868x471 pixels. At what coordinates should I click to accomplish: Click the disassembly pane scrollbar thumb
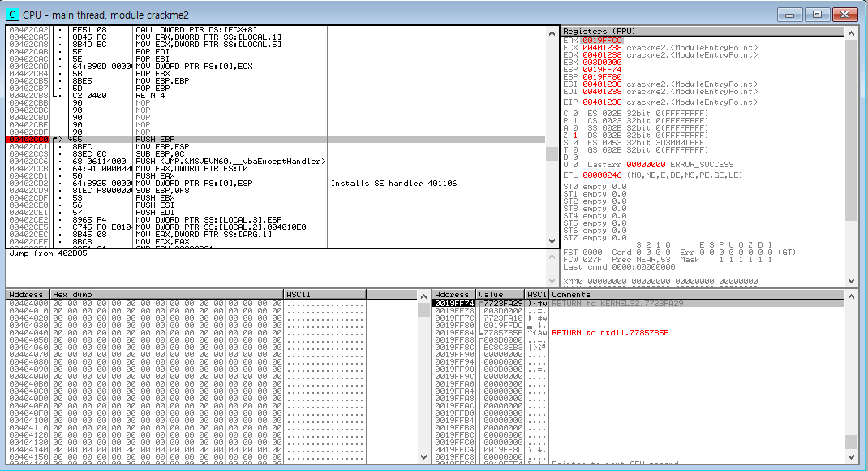(552, 153)
